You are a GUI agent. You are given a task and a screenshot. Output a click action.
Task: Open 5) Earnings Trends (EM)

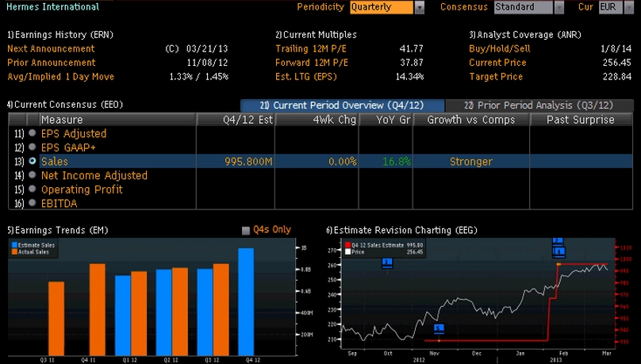coord(58,231)
